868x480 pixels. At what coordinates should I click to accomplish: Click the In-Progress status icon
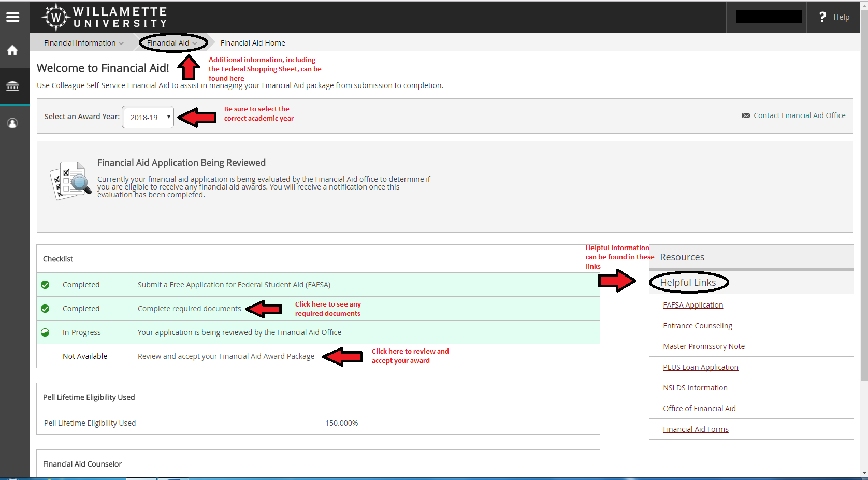tap(45, 332)
